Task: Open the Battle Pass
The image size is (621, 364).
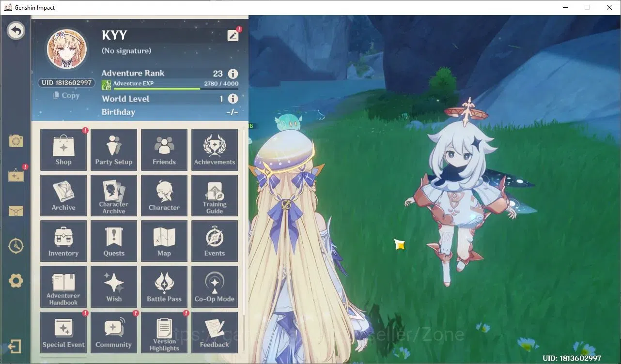Action: point(164,287)
